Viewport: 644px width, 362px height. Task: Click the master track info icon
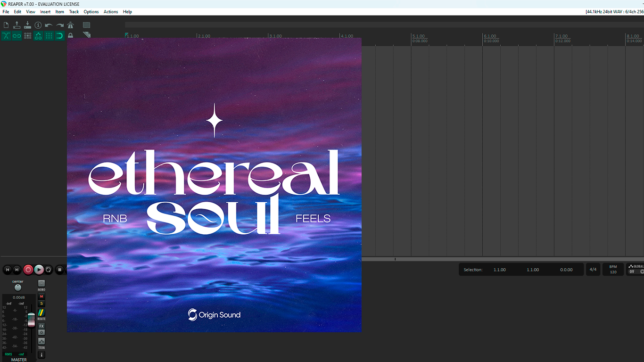point(41,354)
